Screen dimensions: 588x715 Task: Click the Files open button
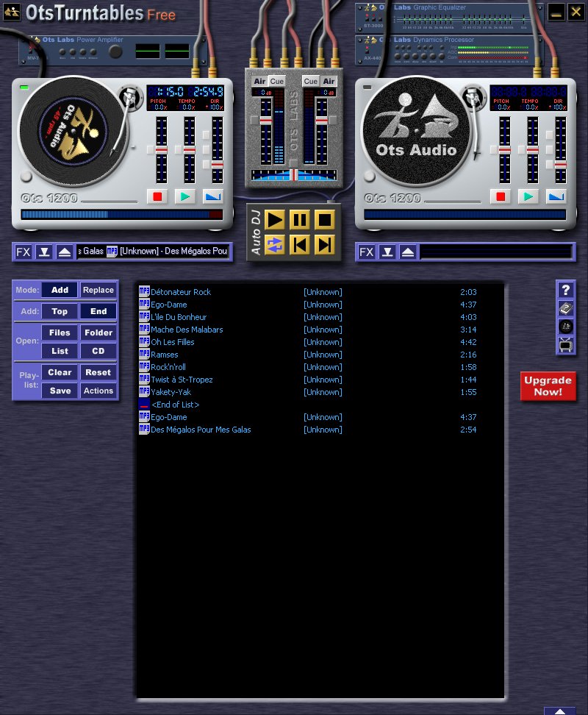60,333
